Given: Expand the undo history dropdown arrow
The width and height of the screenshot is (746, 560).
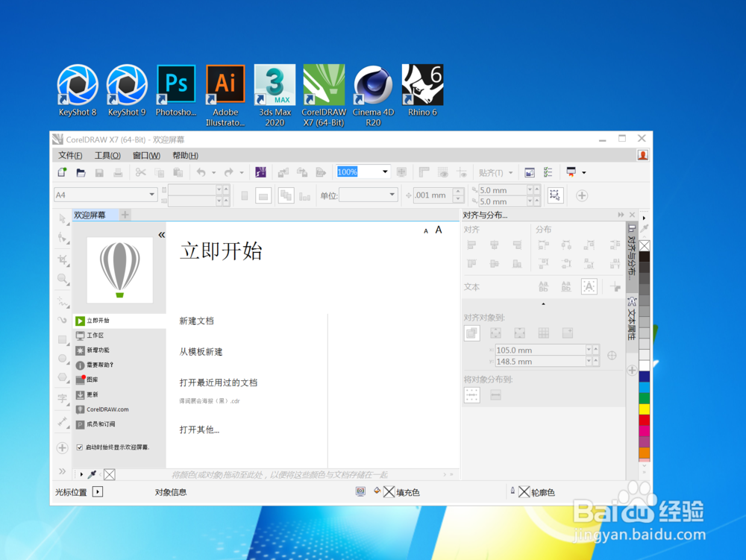Looking at the screenshot, I should point(213,172).
